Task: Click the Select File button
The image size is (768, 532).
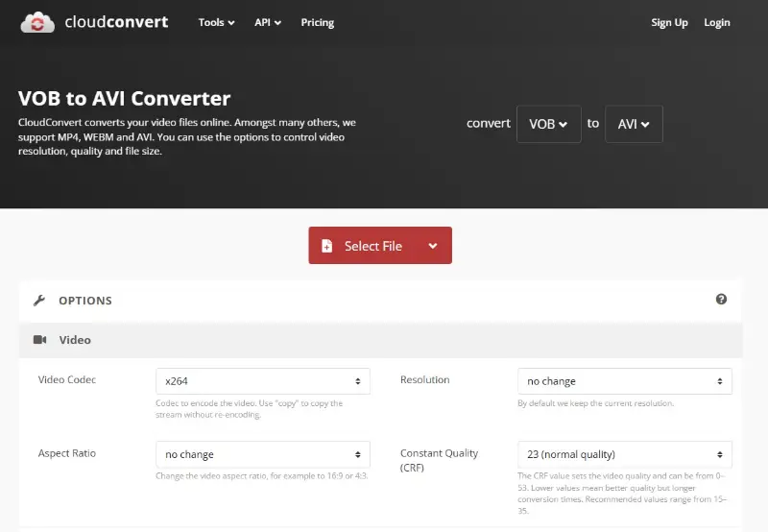Action: (x=380, y=246)
